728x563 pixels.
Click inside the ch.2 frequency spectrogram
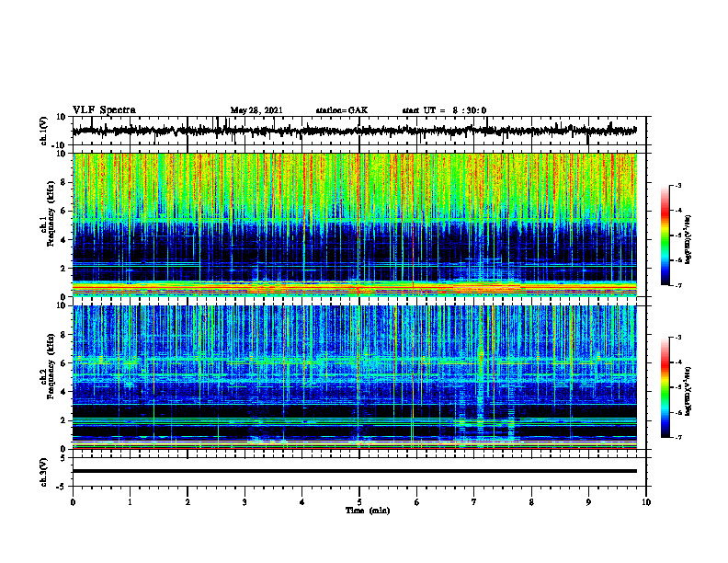[354, 377]
